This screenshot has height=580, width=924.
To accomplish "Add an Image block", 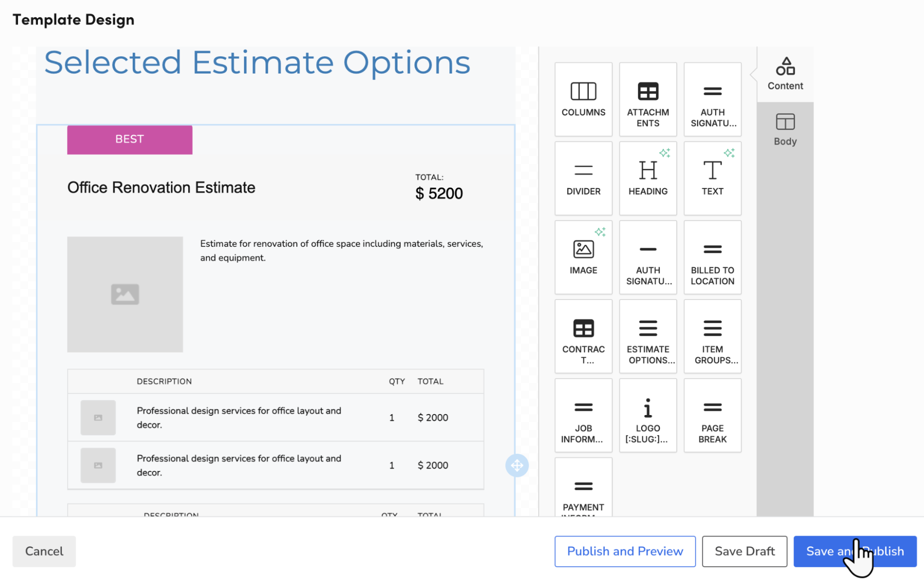I will (x=583, y=257).
